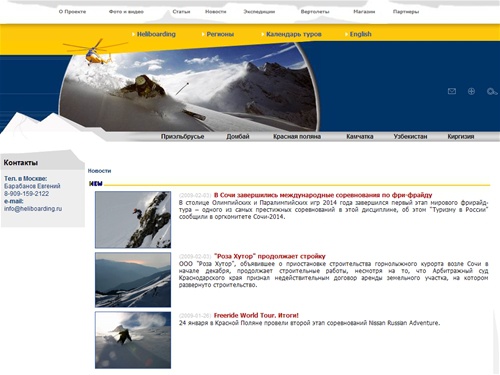
Task: Open Календарь туров link
Action: tap(294, 34)
